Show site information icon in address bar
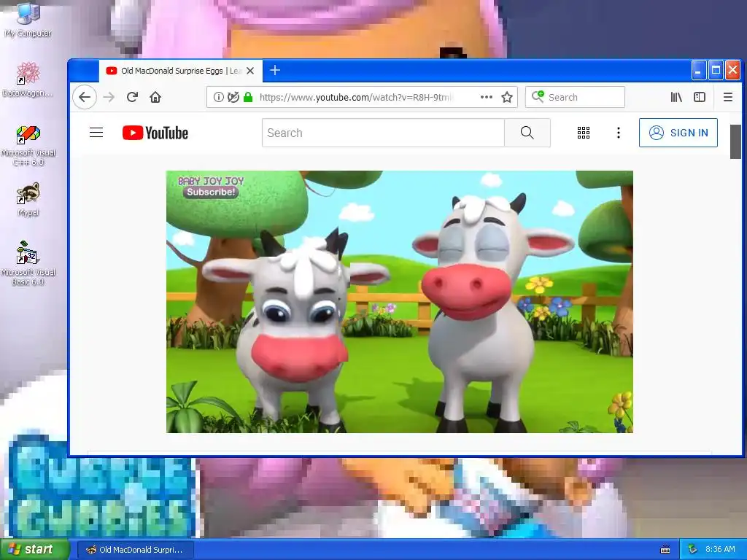747x560 pixels. (x=219, y=97)
